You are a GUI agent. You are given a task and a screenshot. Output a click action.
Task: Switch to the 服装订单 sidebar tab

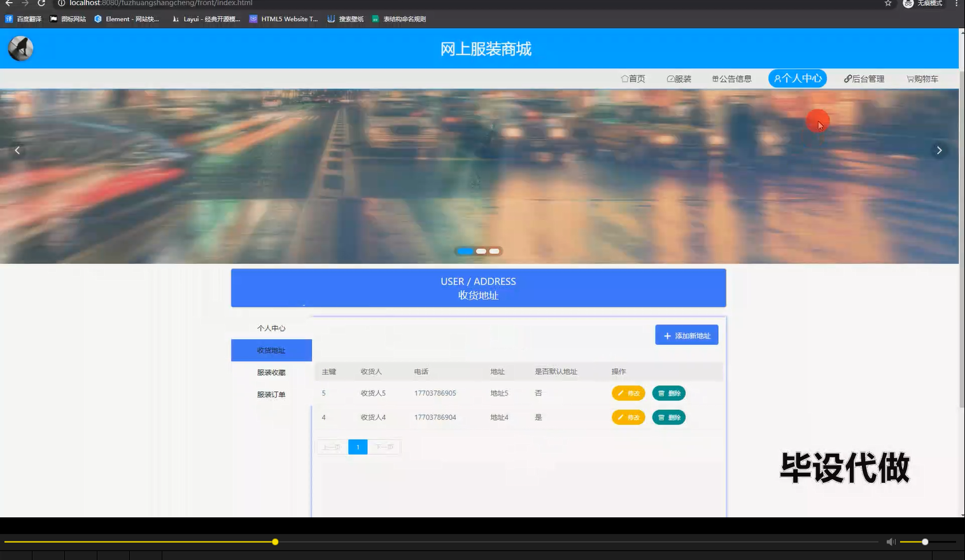pos(271,395)
